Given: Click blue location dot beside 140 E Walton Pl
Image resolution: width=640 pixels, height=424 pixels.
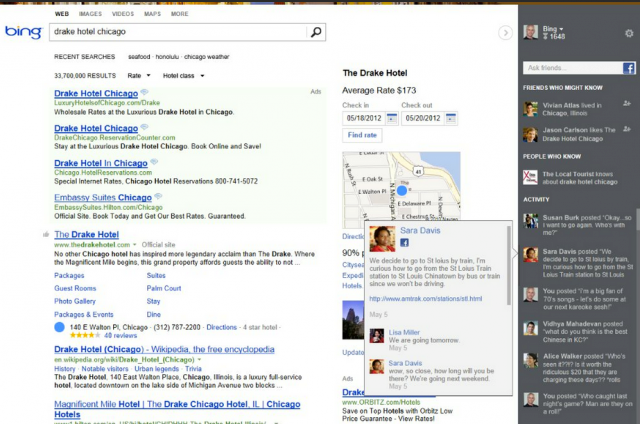Looking at the screenshot, I should point(60,327).
